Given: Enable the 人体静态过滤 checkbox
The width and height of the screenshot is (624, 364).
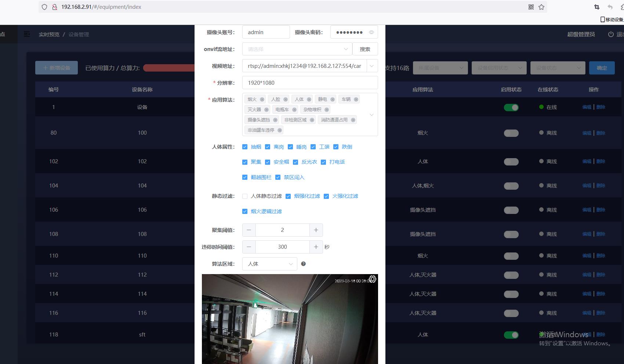Looking at the screenshot, I should [x=245, y=196].
